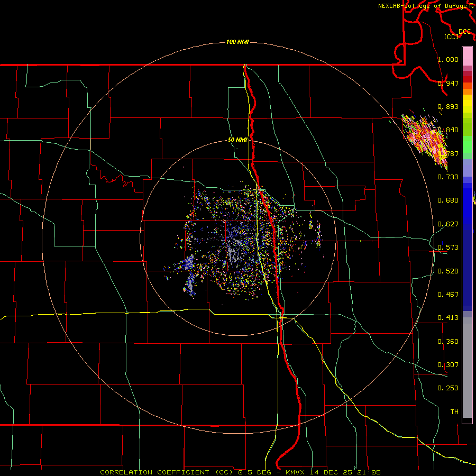
Task: Click the [CC] units label
Action: click(451, 36)
